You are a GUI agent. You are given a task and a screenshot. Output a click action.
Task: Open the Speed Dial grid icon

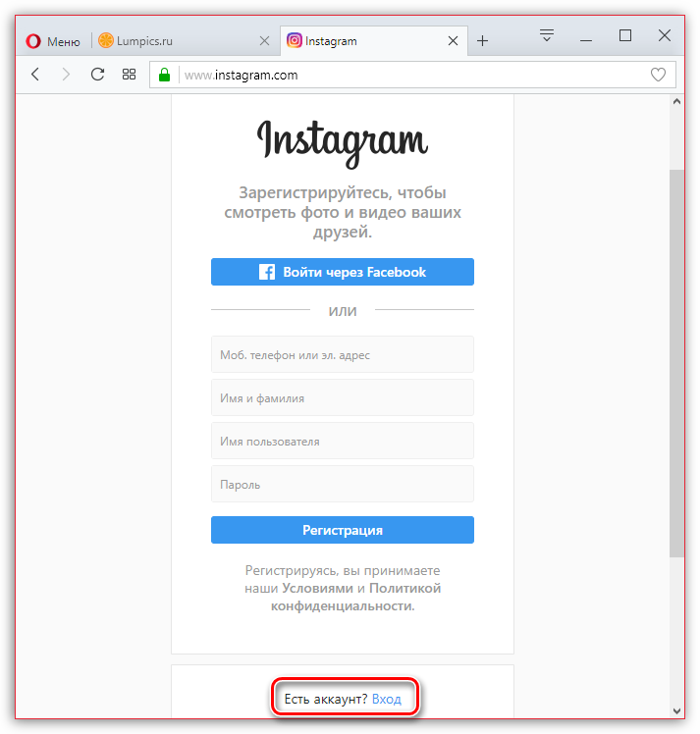[x=129, y=75]
